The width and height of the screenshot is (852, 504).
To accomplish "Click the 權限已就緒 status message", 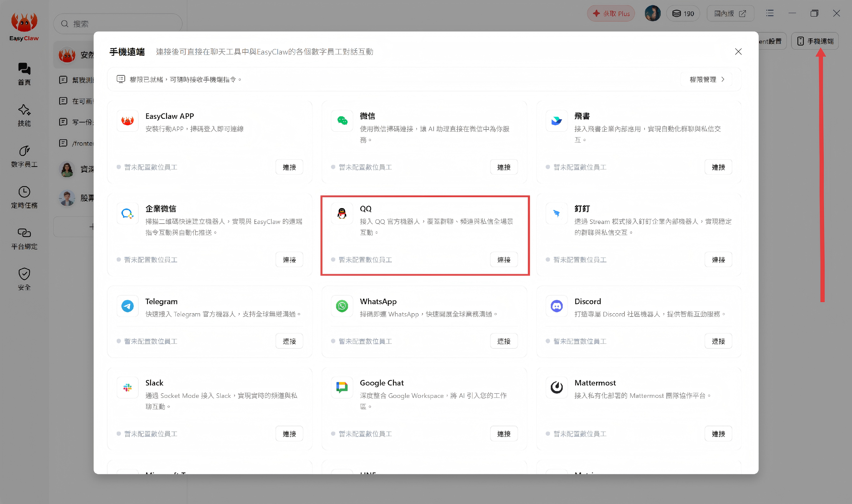I will [185, 80].
